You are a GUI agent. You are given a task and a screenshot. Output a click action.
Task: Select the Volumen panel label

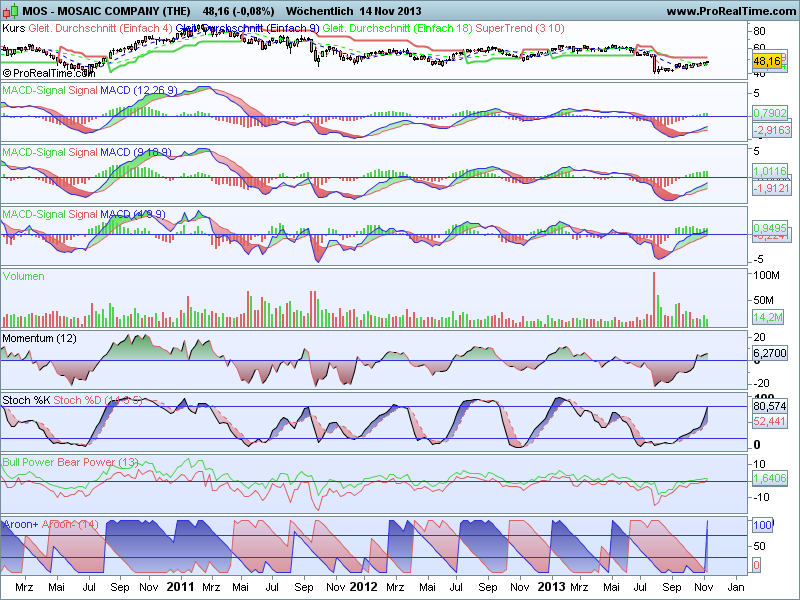pos(23,276)
